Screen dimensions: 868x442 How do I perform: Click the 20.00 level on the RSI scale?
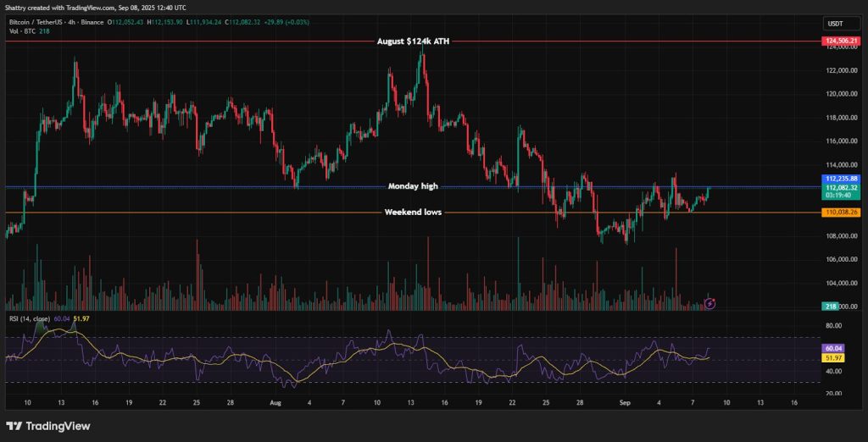pyautogui.click(x=832, y=394)
